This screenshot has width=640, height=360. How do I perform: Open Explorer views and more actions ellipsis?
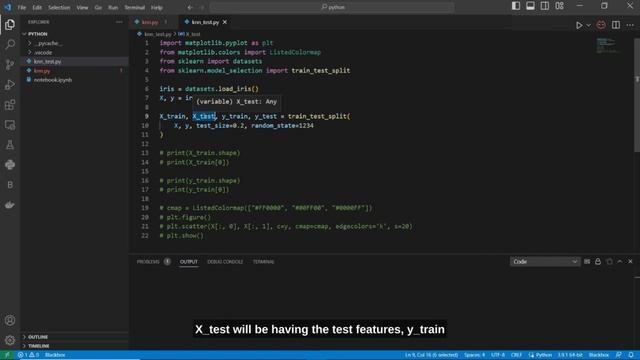pos(119,22)
